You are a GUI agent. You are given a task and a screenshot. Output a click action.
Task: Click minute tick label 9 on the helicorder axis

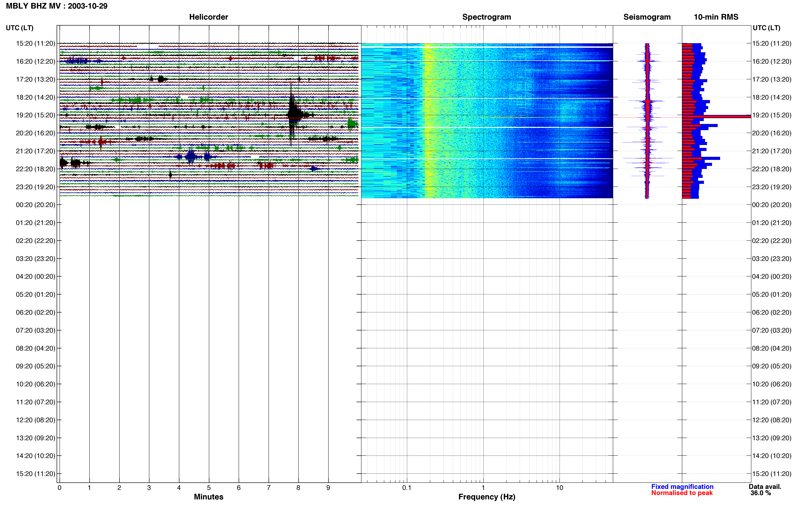click(x=328, y=487)
